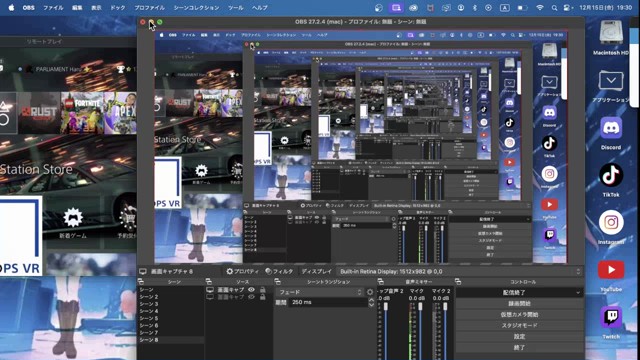Launch Twitch from the desktop dock
Viewport: 640px width, 360px height.
point(611,317)
